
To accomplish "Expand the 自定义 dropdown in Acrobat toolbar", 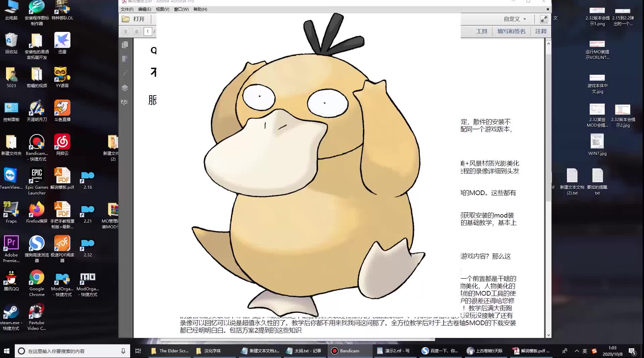I will click(515, 19).
